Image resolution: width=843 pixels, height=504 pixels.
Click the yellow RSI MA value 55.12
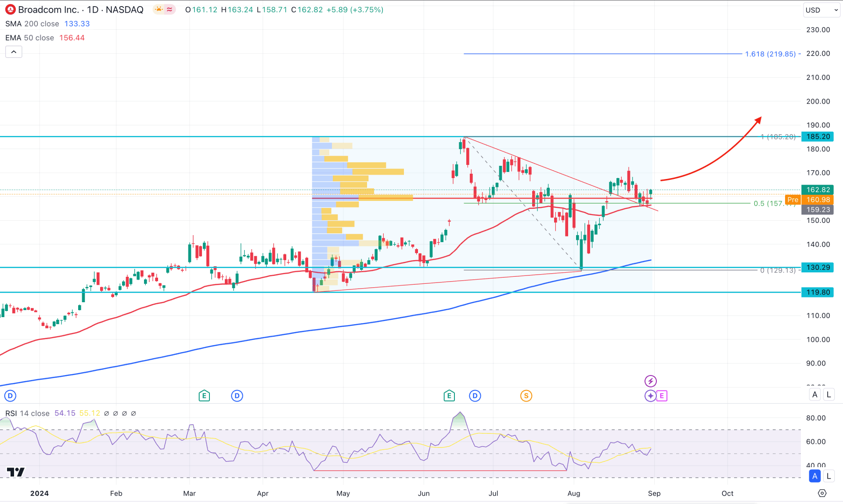tap(90, 413)
